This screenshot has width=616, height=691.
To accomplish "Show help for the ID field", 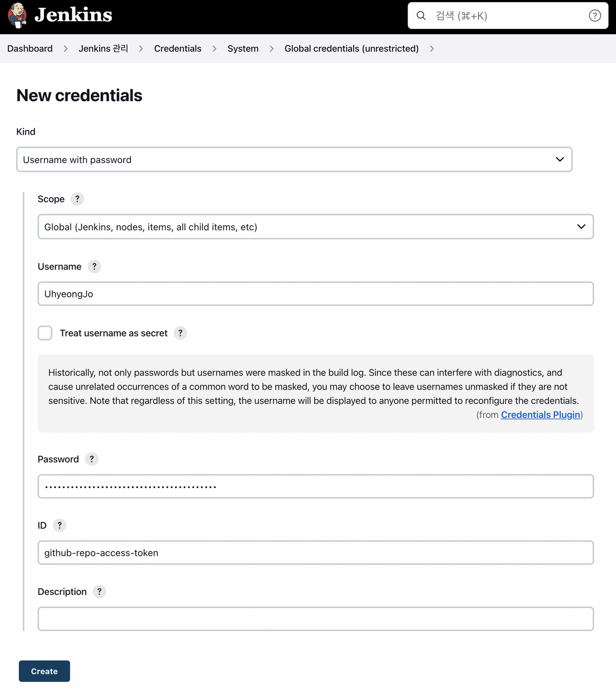I will click(60, 525).
